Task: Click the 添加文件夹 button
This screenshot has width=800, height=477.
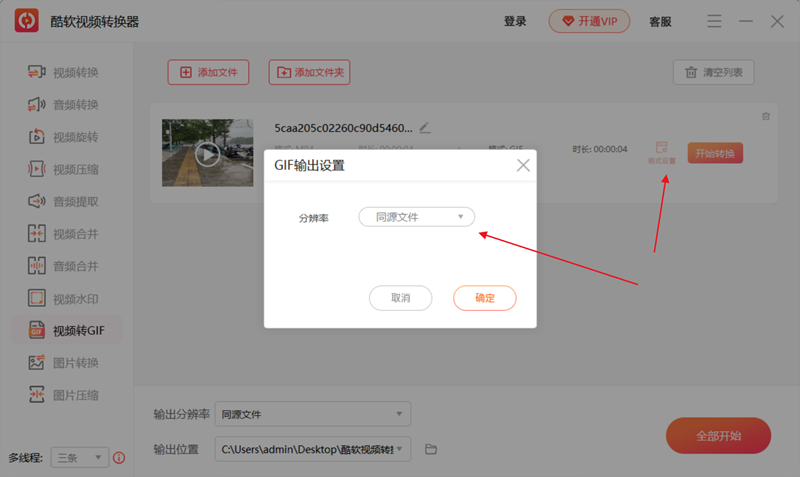Action: coord(310,72)
